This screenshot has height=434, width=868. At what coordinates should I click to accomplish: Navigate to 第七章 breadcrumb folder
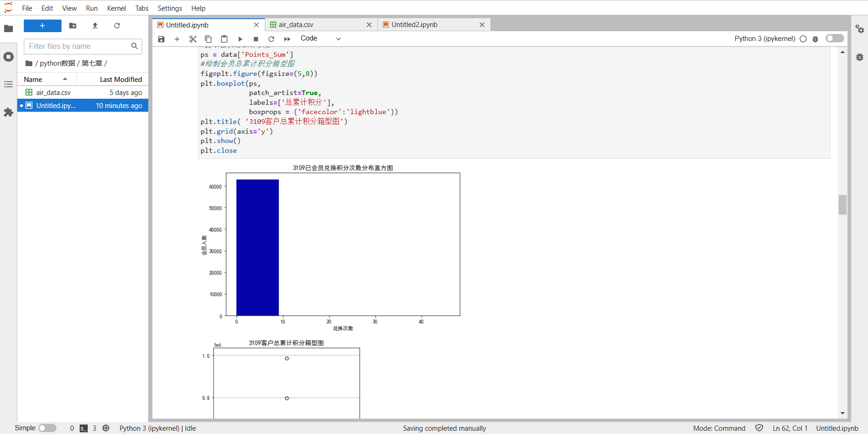pos(92,63)
